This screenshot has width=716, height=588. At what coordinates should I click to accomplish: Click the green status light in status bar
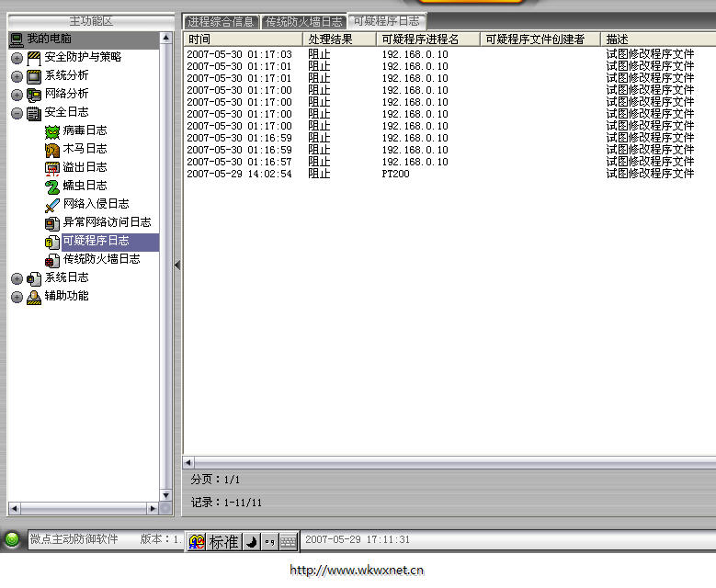coord(12,540)
